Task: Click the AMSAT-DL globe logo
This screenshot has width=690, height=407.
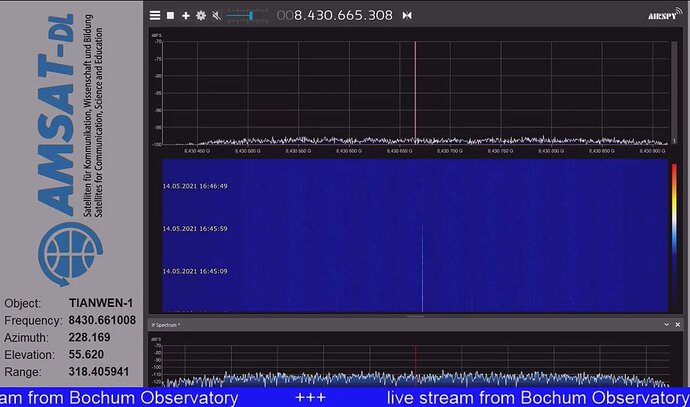Action: [70, 254]
